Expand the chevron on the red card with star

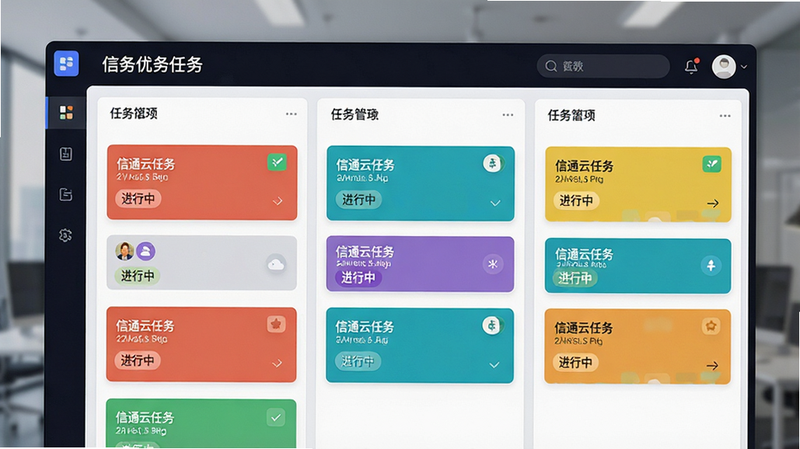tap(277, 363)
